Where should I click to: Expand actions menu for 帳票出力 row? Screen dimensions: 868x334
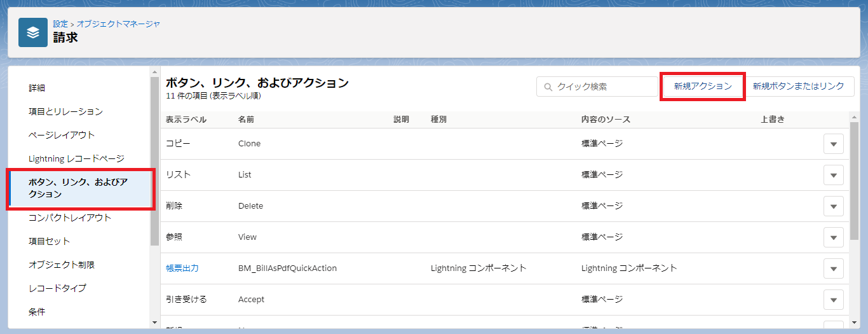833,268
